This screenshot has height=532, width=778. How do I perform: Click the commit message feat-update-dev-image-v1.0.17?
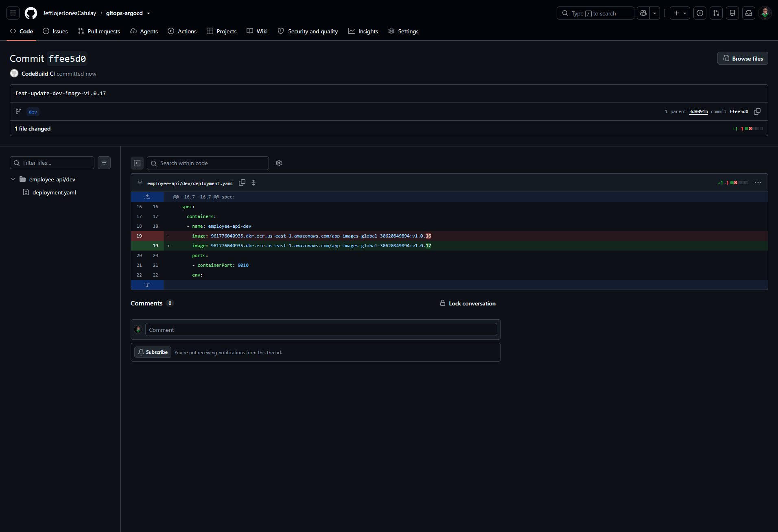61,93
